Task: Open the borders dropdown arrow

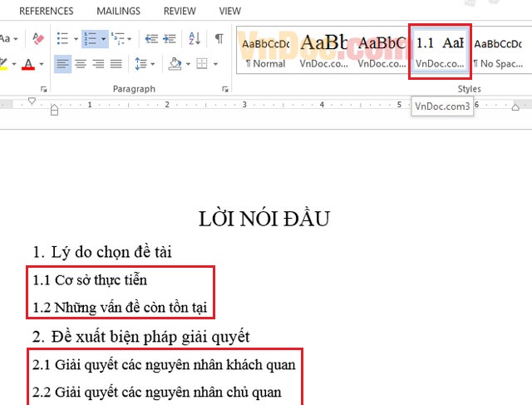Action: tap(216, 64)
